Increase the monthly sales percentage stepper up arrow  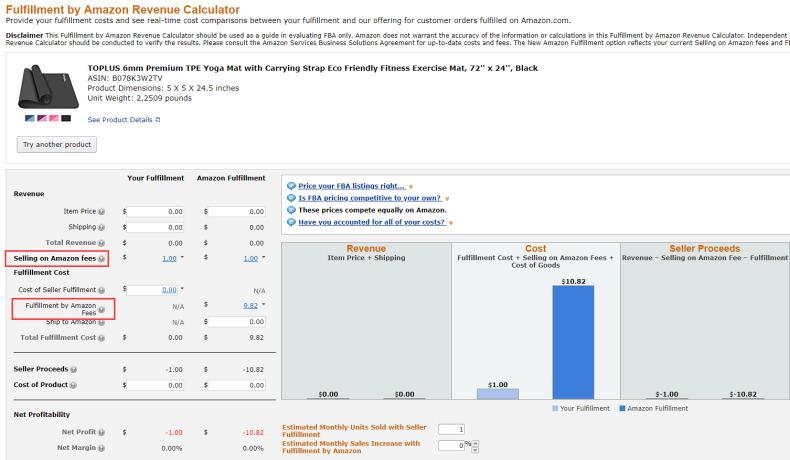(475, 443)
